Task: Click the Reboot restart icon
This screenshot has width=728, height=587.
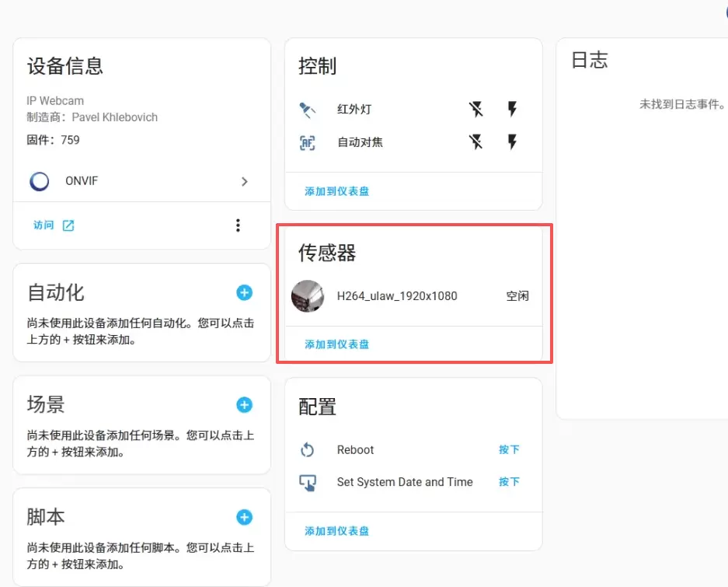Action: click(308, 450)
